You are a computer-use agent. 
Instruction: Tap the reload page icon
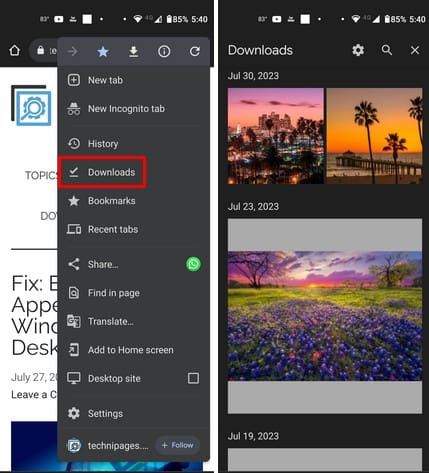point(195,51)
